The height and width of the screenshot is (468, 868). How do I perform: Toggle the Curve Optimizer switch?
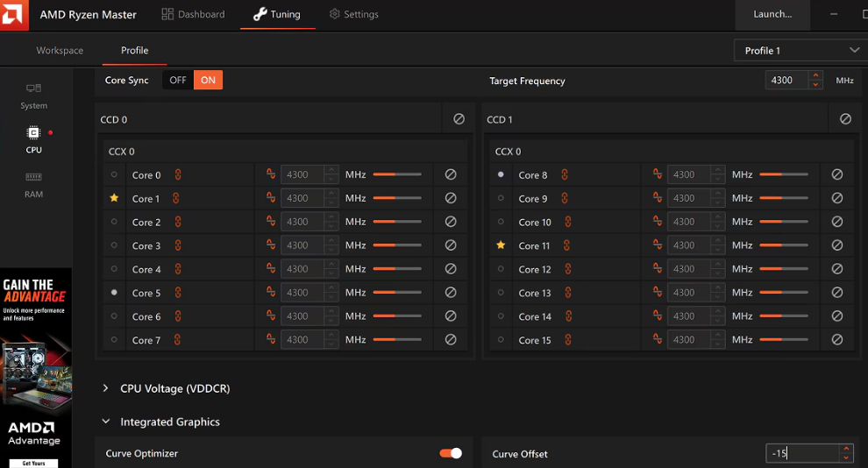coord(451,453)
